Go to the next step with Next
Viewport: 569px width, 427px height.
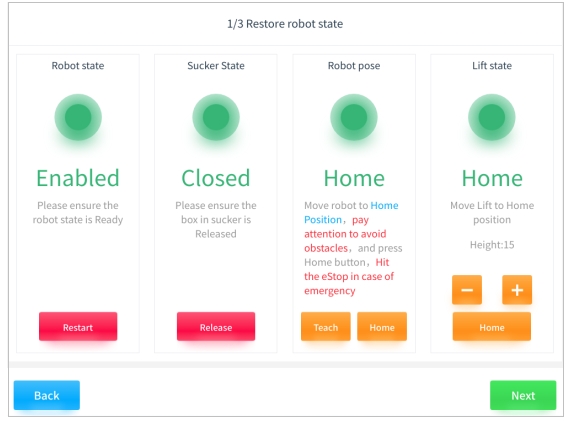[523, 395]
